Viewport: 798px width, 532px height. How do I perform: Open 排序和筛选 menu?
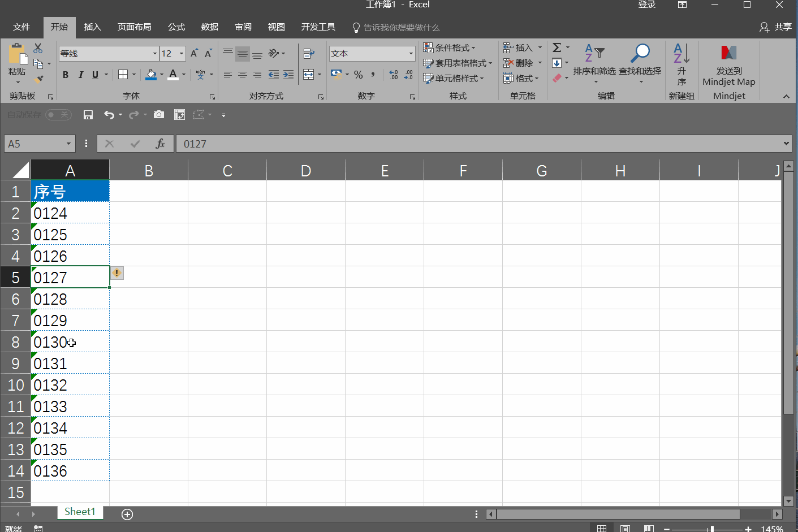click(x=594, y=63)
